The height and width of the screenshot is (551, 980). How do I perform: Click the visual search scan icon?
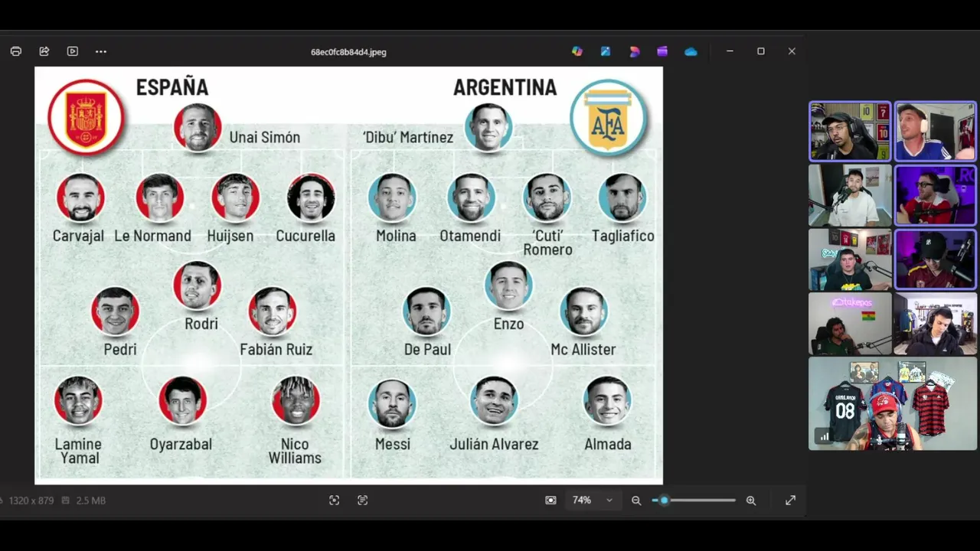pos(334,500)
